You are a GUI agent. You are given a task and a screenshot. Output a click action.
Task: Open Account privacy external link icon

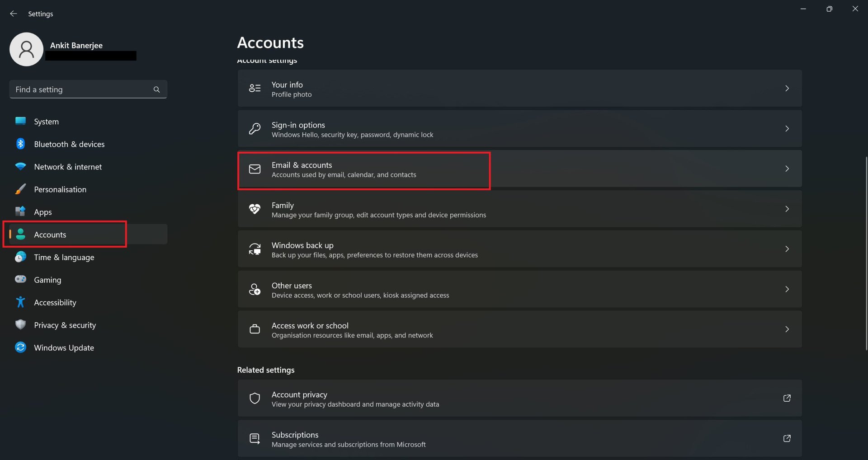[787, 398]
